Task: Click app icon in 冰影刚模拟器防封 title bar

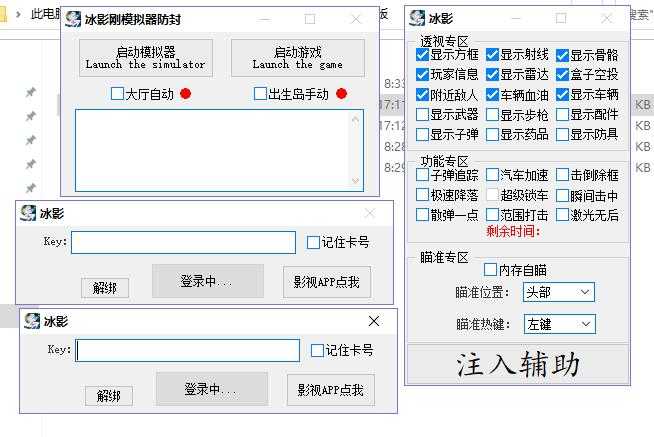Action: click(x=73, y=19)
